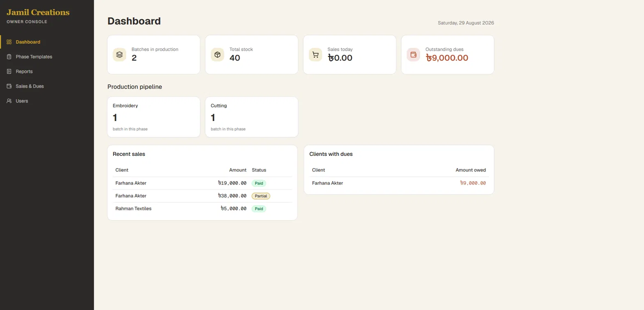Viewport: 644px width, 310px height.
Task: Click the Recent sales heading
Action: point(129,154)
